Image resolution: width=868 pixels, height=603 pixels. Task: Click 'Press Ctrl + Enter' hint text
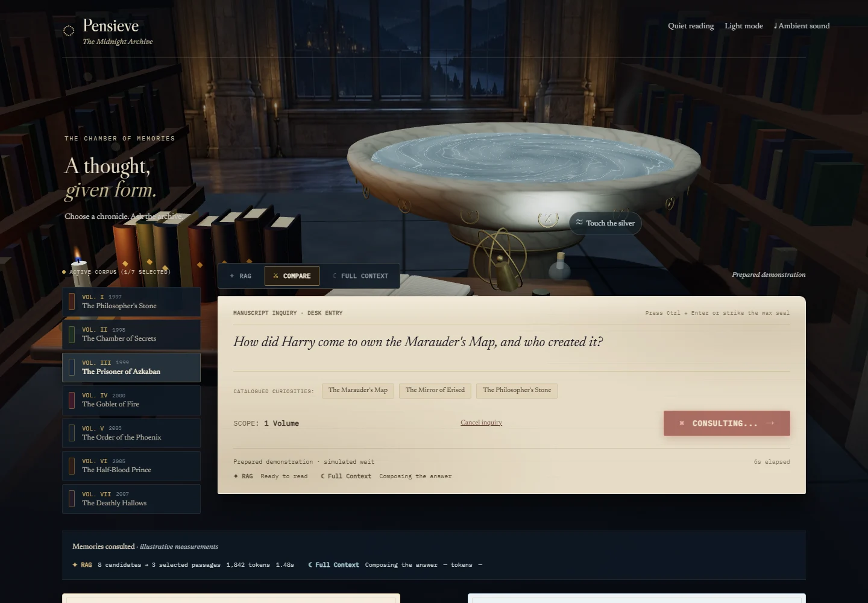click(x=717, y=313)
